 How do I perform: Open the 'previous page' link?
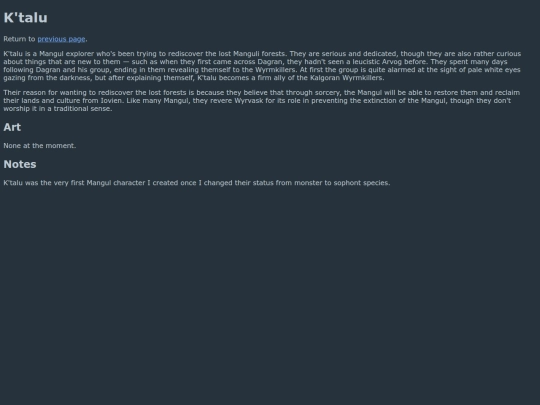click(x=61, y=39)
